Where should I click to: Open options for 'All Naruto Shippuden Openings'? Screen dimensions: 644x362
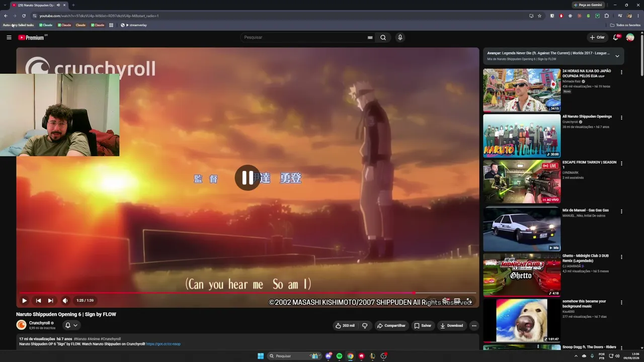tap(621, 118)
